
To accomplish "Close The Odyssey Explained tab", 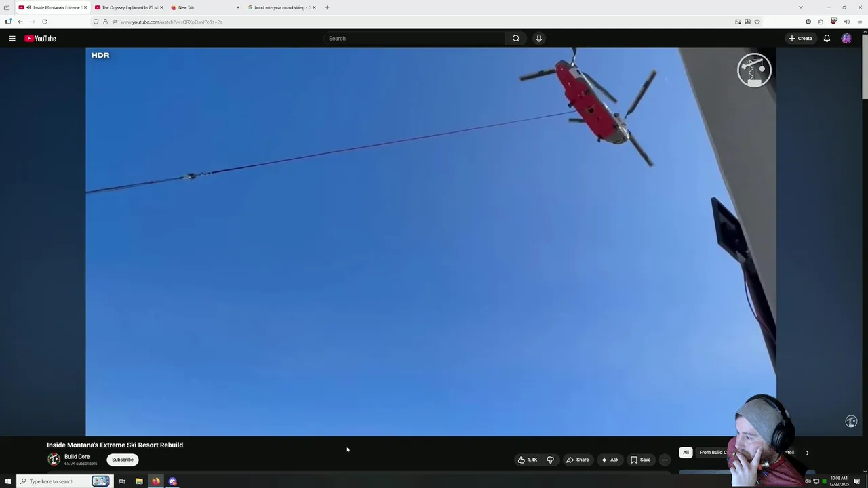I will pos(161,7).
